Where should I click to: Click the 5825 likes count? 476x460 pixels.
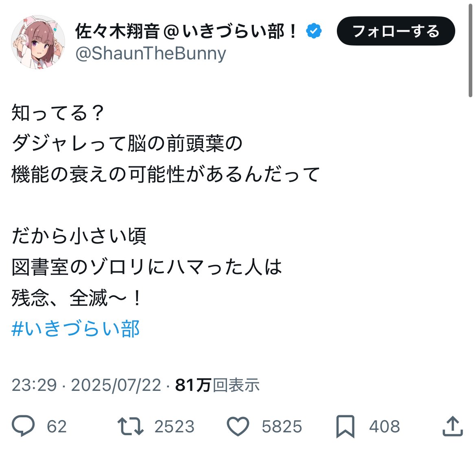(282, 426)
